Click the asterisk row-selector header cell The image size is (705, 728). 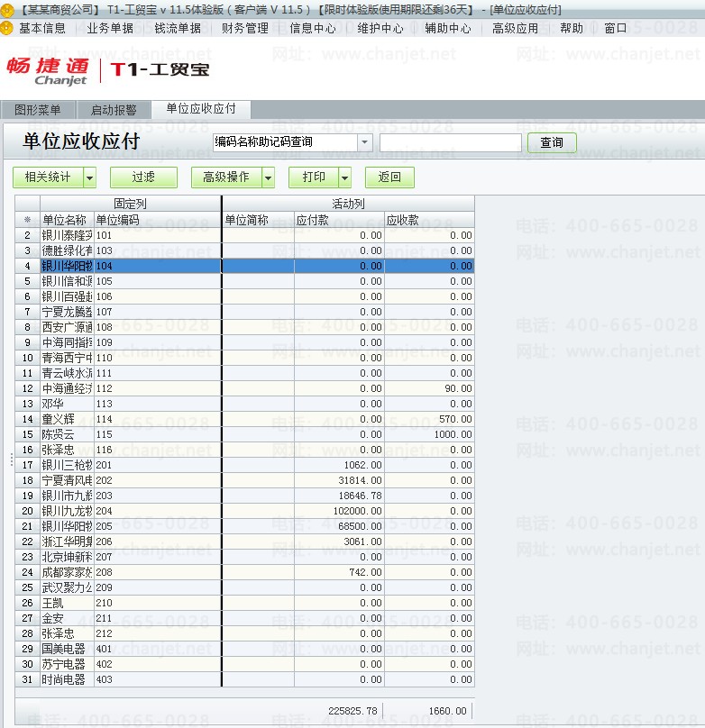coord(27,220)
